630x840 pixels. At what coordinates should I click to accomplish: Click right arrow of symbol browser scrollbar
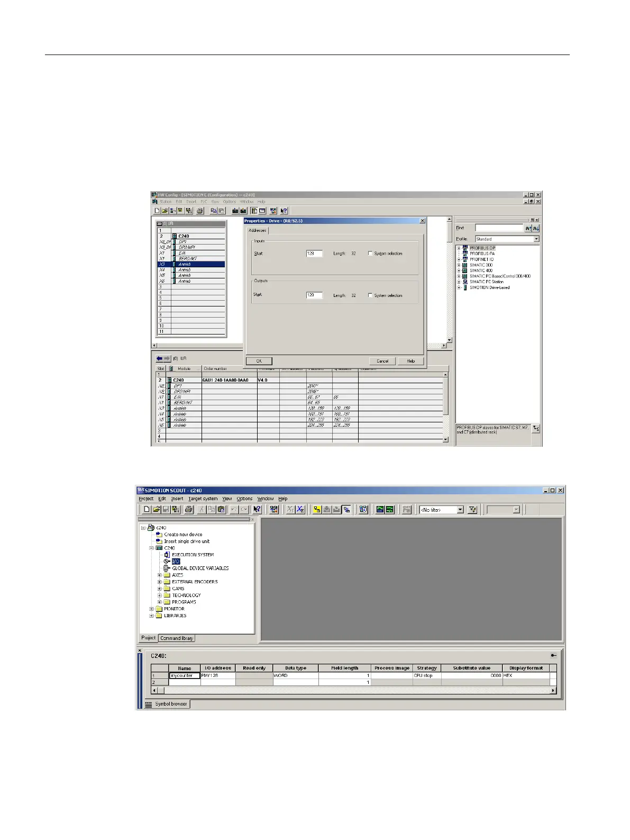coord(553,690)
